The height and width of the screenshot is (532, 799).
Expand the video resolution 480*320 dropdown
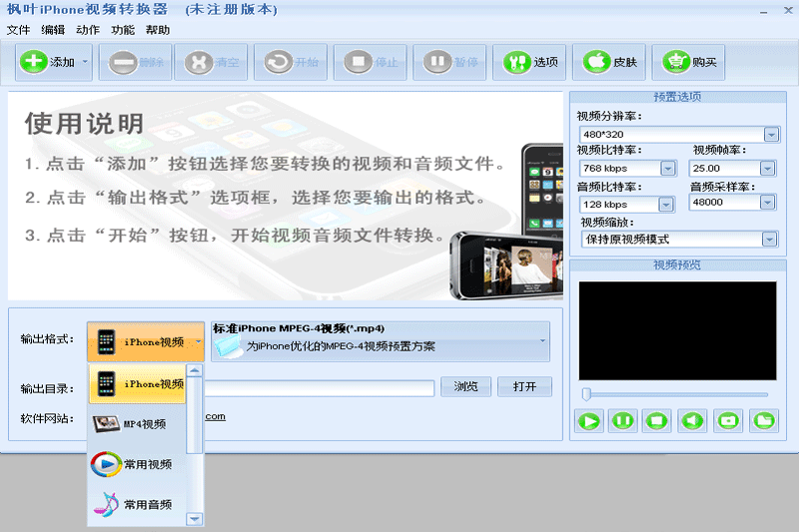[771, 135]
